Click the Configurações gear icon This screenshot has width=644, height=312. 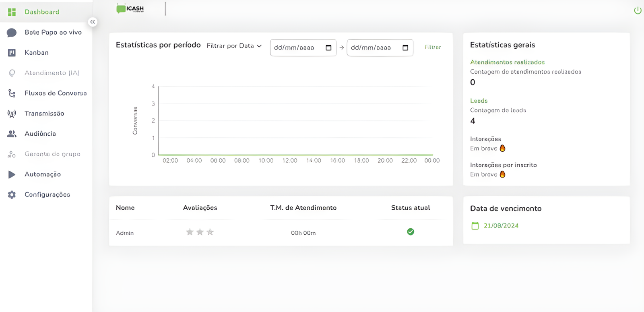(12, 195)
